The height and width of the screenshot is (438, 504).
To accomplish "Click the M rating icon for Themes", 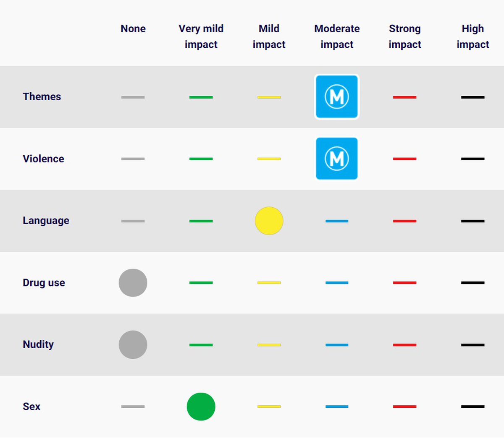I will [337, 97].
